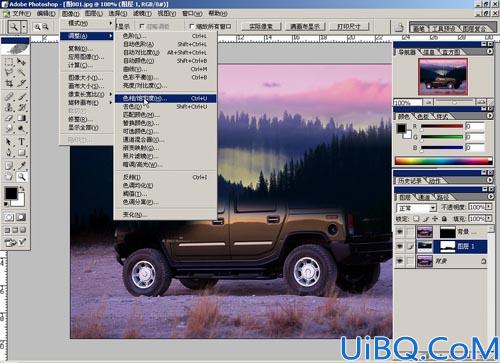Image resolution: width=500 pixels, height=363 pixels.
Task: Open 填充 fill slider arrow
Action: pos(489,219)
